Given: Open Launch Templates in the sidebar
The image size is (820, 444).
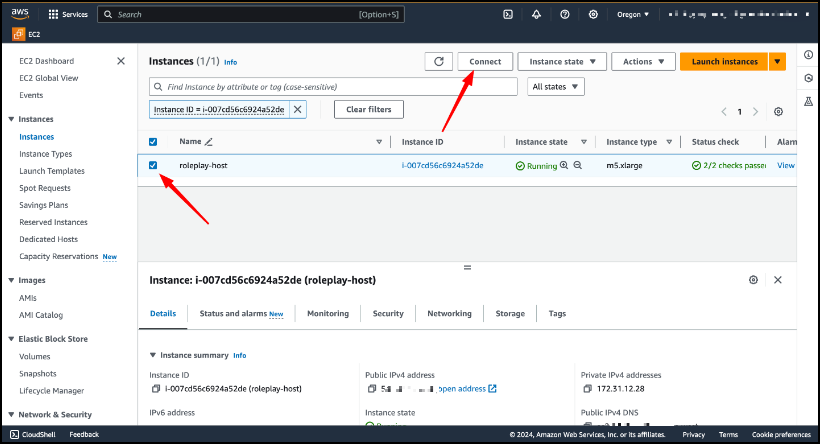Looking at the screenshot, I should pos(52,171).
